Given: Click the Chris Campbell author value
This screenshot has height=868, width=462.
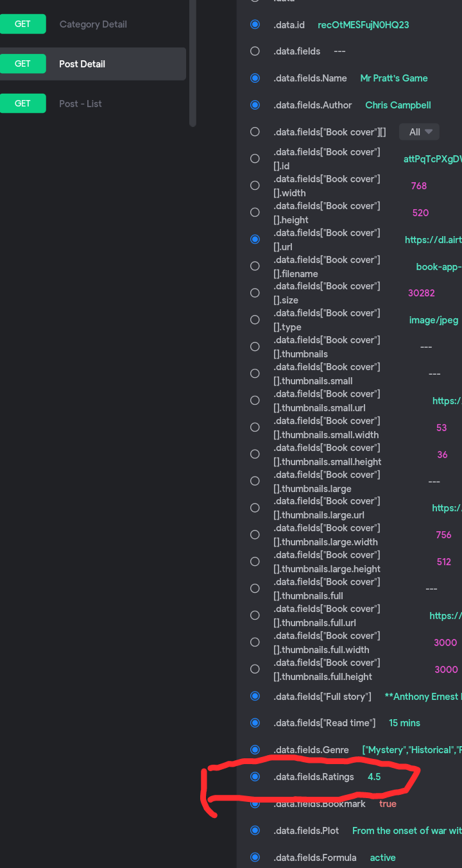Looking at the screenshot, I should coord(398,105).
